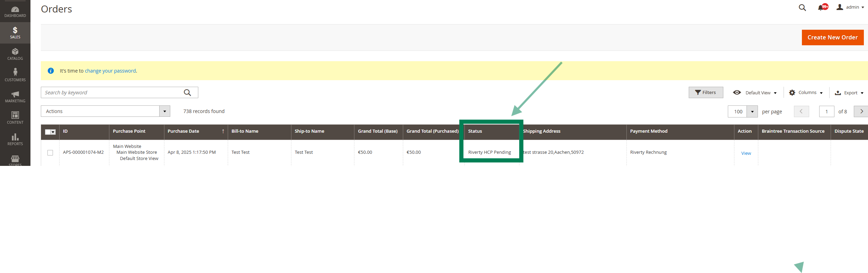Open the Default View dropdown
This screenshot has width=868, height=273.
coord(755,93)
